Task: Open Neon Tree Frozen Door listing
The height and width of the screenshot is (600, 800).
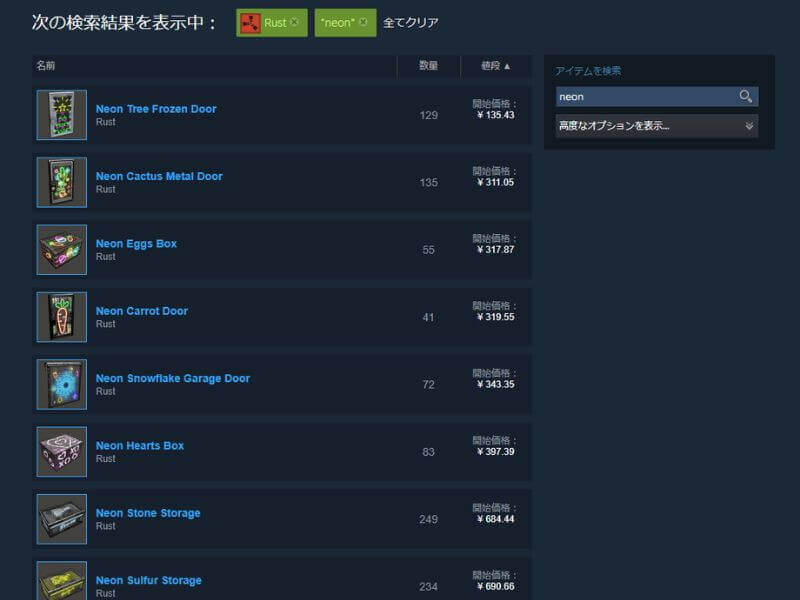Action: (x=156, y=109)
